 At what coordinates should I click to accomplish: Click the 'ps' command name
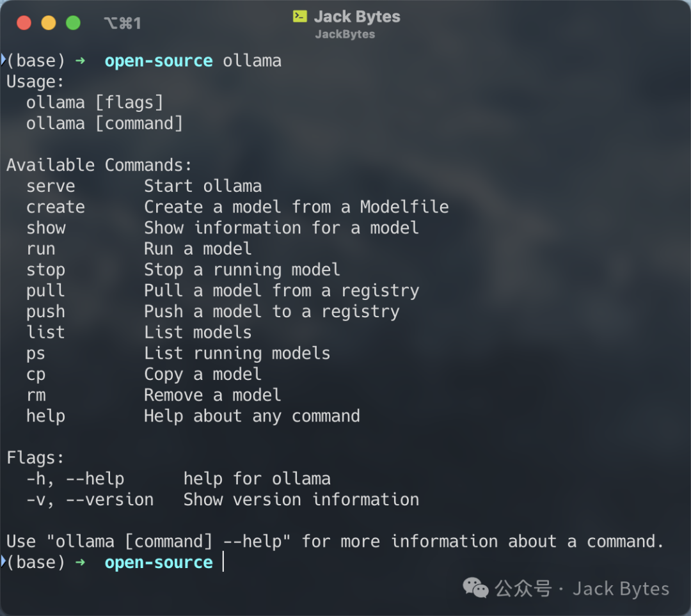click(x=36, y=354)
